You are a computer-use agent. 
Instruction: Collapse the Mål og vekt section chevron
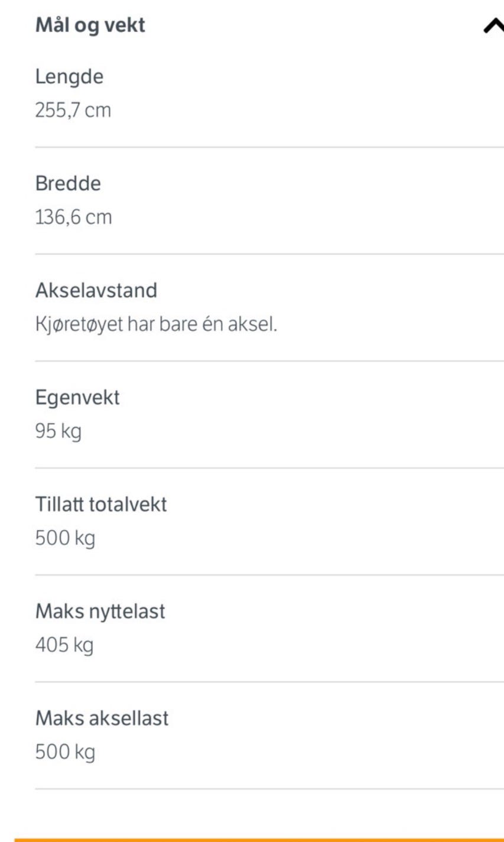pyautogui.click(x=494, y=26)
